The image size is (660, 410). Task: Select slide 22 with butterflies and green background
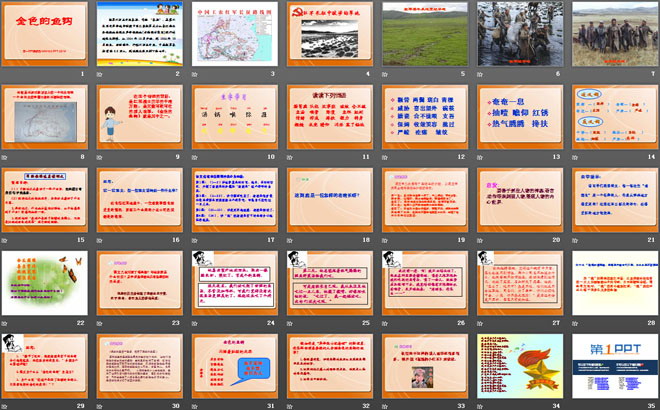click(45, 283)
